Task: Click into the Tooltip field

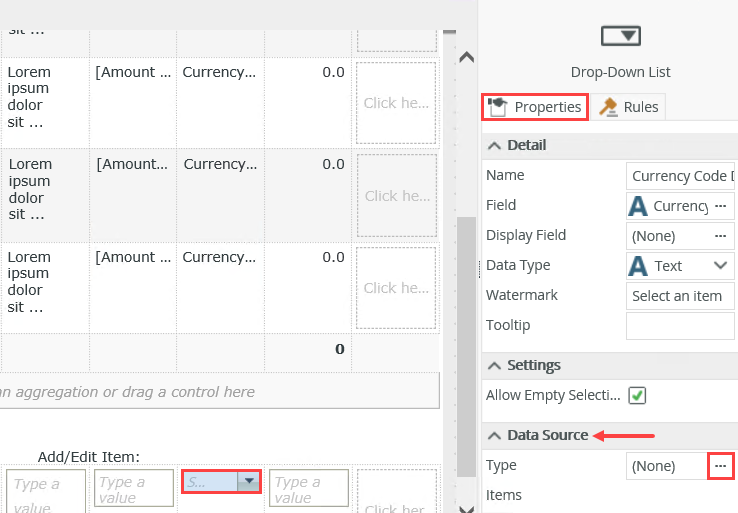Action: pos(680,326)
